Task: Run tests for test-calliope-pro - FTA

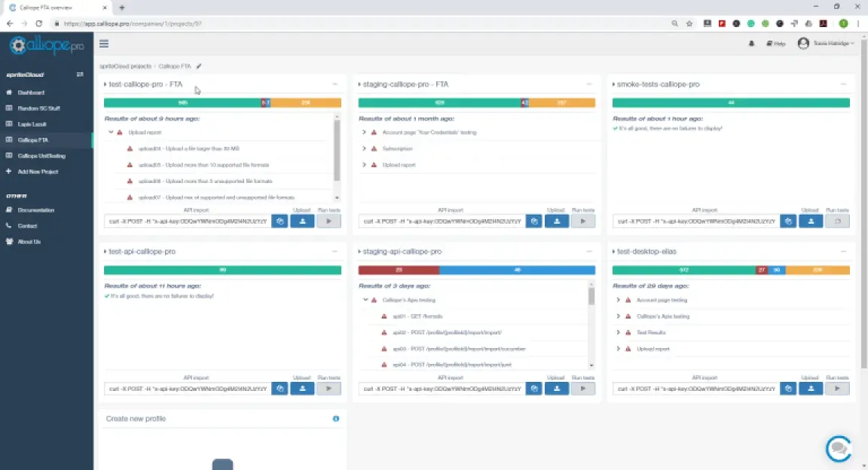Action: [329, 221]
